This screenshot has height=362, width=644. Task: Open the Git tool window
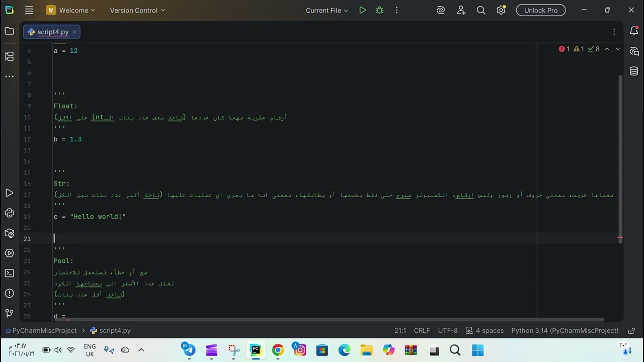point(9,313)
